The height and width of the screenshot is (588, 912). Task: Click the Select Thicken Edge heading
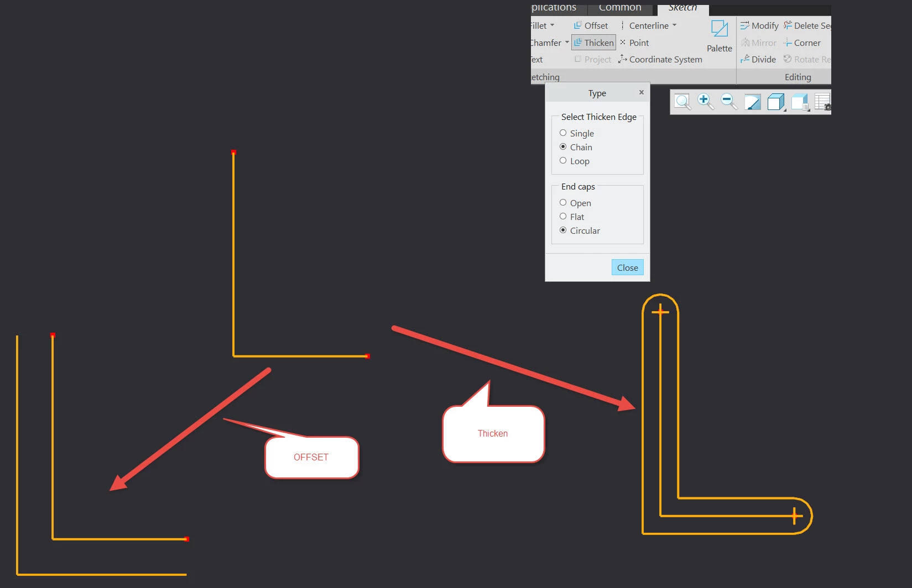coord(598,117)
